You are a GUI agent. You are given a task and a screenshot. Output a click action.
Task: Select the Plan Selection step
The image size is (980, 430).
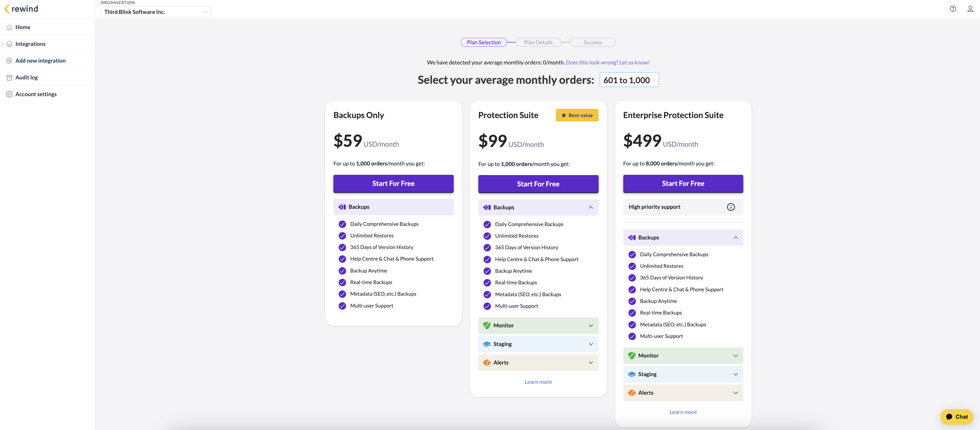[484, 42]
